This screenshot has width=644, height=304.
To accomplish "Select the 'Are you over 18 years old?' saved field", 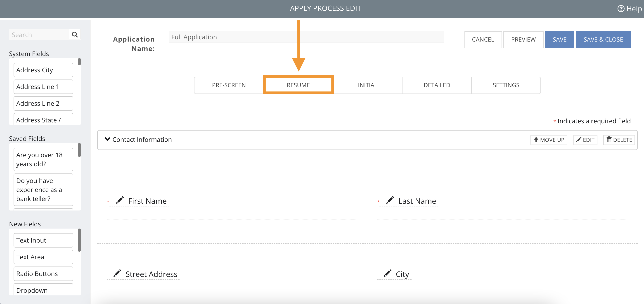I will point(43,159).
